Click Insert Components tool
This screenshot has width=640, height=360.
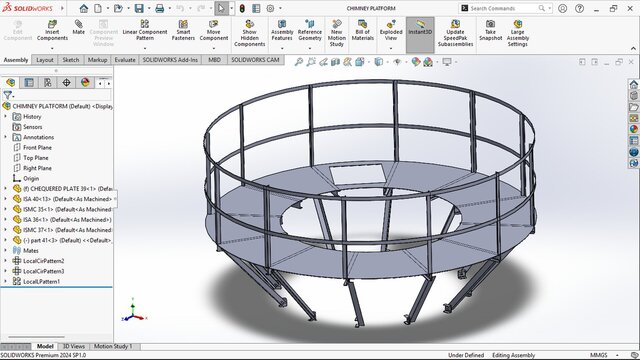(x=52, y=31)
